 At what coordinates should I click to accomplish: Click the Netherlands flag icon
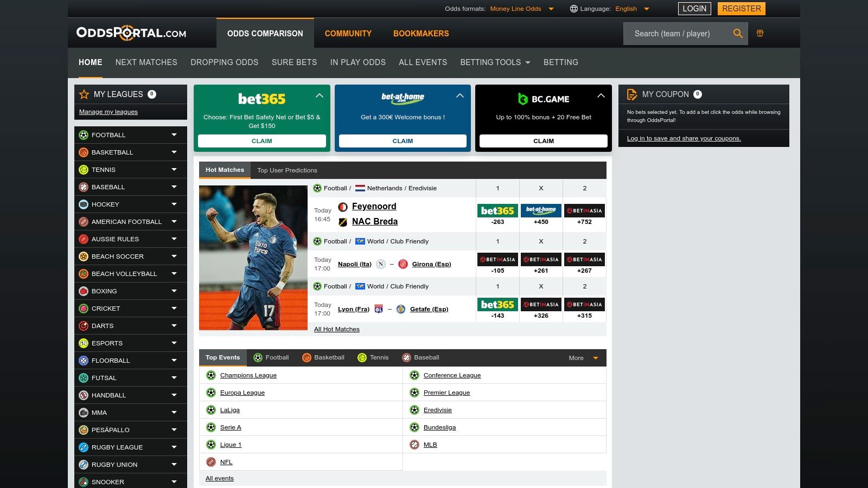click(x=360, y=188)
